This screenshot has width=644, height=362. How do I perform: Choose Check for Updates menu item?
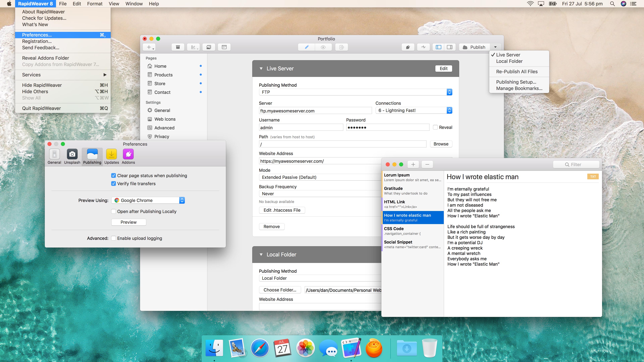tap(44, 18)
